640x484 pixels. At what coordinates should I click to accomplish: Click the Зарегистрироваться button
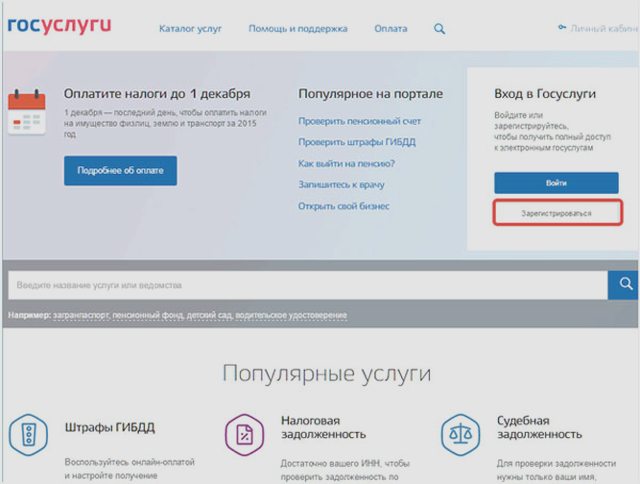pos(558,213)
